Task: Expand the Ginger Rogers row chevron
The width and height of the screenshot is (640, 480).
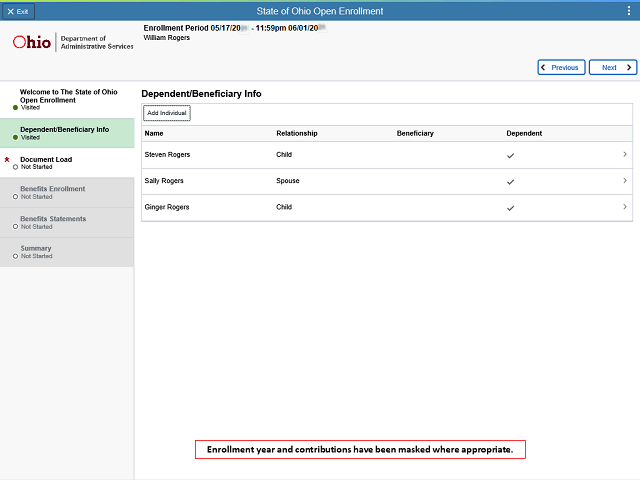Action: (625, 207)
